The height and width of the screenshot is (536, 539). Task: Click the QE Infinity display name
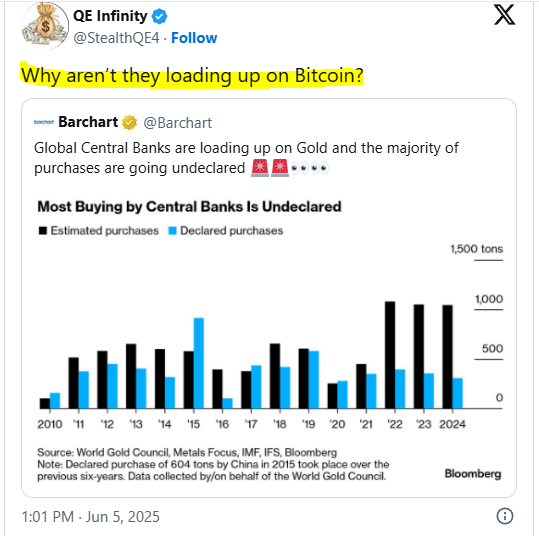click(x=110, y=16)
